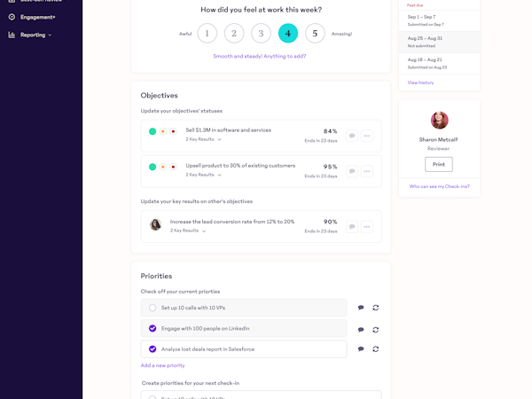Open Reporting in the sidebar
The width and height of the screenshot is (532, 399).
point(33,35)
